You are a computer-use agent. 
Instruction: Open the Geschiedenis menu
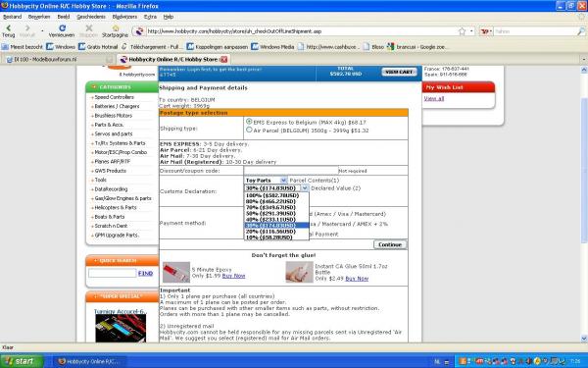click(x=91, y=17)
